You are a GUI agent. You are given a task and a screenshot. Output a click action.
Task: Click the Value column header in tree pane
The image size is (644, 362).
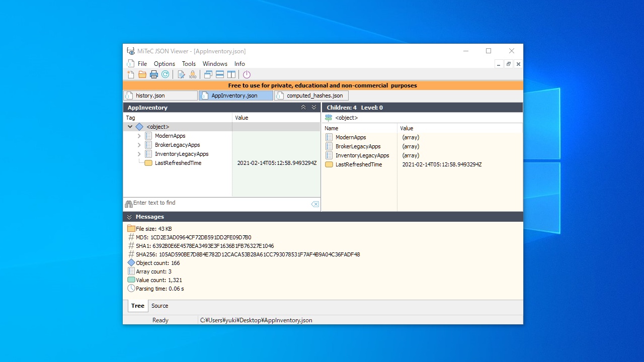276,118
